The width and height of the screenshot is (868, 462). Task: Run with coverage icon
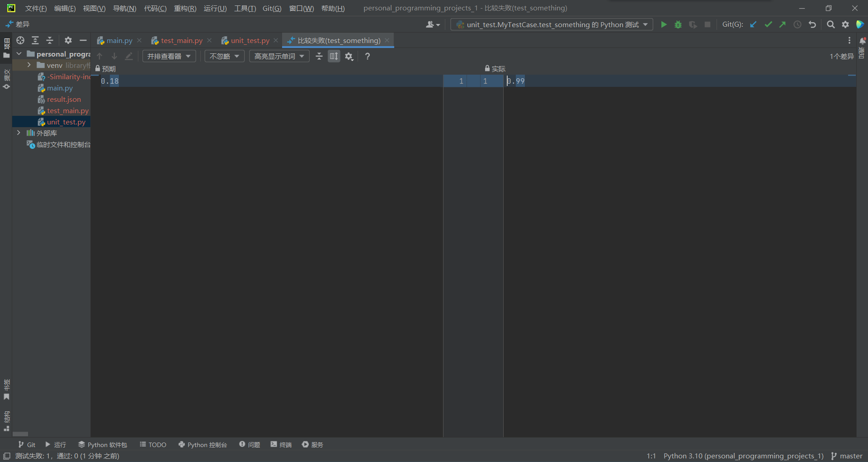693,24
